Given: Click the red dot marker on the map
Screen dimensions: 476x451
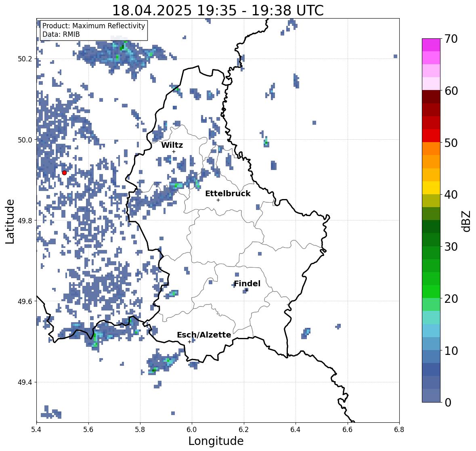Looking at the screenshot, I should pyautogui.click(x=64, y=173).
